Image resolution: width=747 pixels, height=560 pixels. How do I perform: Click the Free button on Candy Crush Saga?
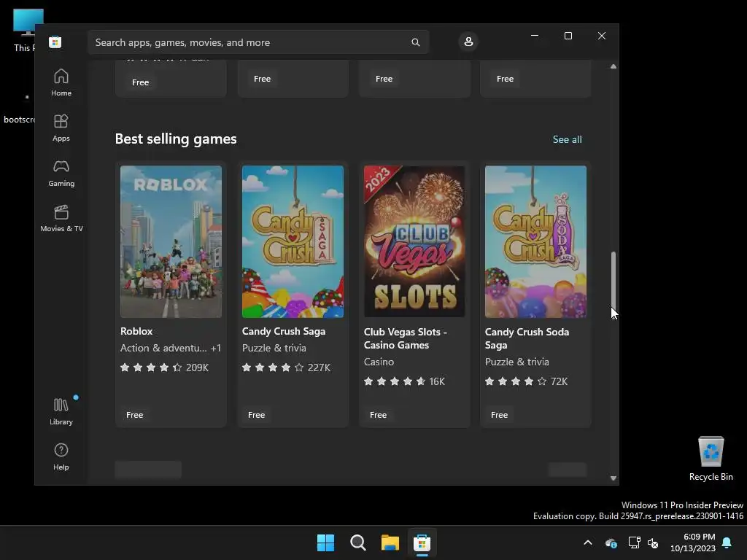pyautogui.click(x=256, y=415)
